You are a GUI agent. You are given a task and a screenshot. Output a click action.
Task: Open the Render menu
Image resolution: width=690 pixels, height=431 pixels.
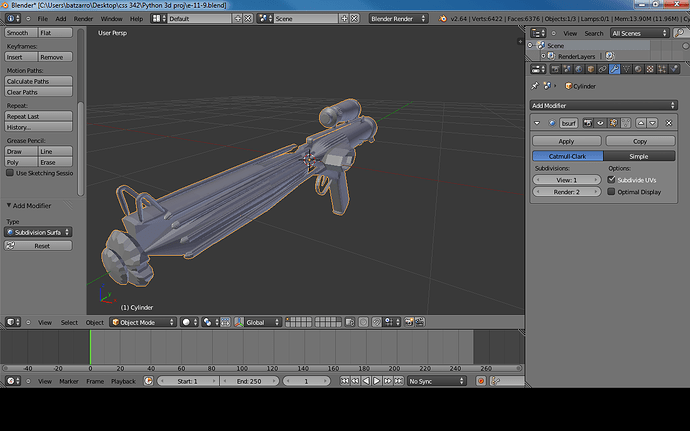coord(83,18)
